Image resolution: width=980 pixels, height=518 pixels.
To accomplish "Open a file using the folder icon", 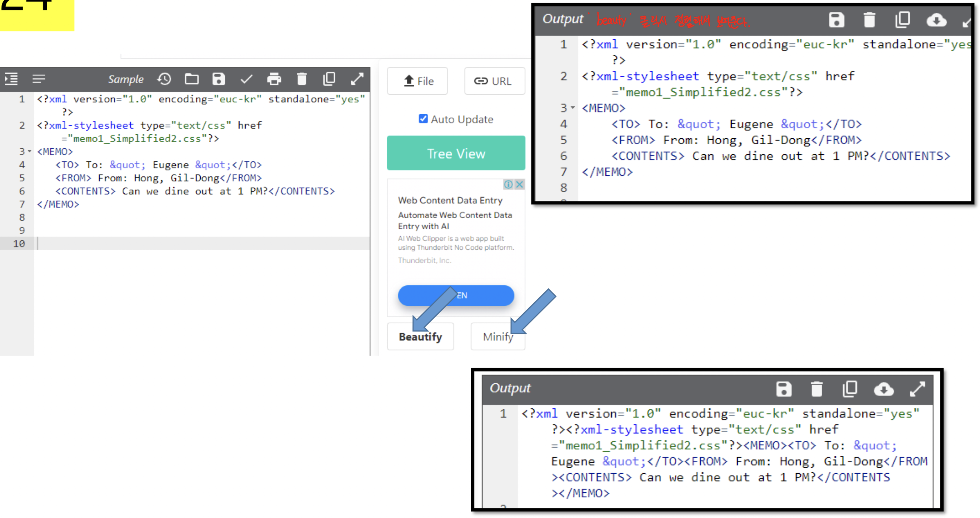I will [192, 79].
